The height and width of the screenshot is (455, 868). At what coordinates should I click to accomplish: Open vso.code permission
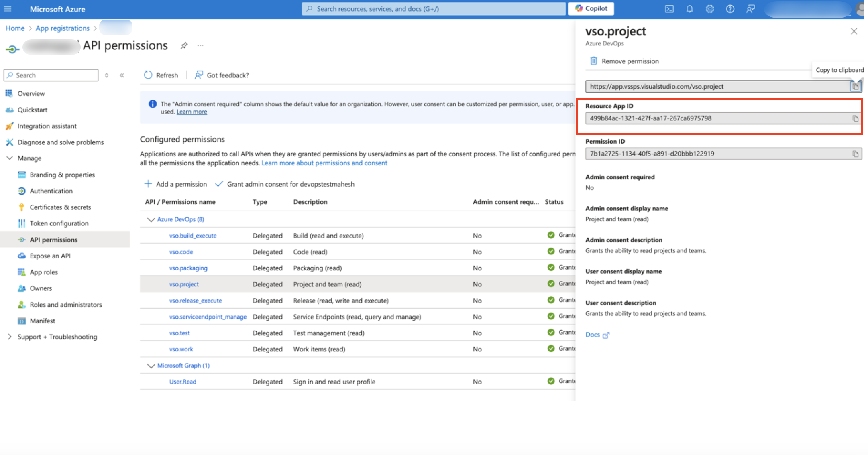point(181,252)
